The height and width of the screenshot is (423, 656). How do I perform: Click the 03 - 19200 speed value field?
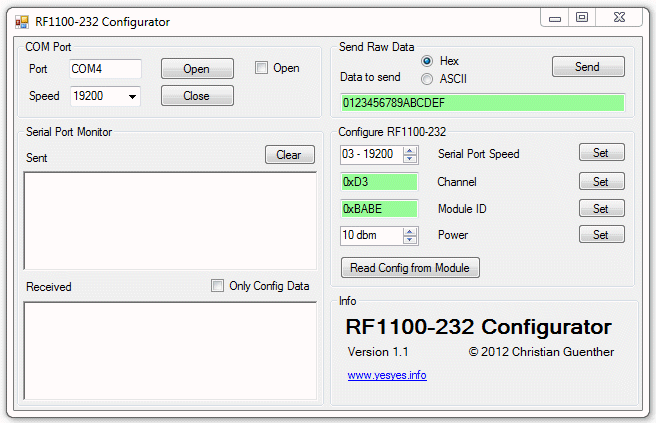(x=372, y=154)
